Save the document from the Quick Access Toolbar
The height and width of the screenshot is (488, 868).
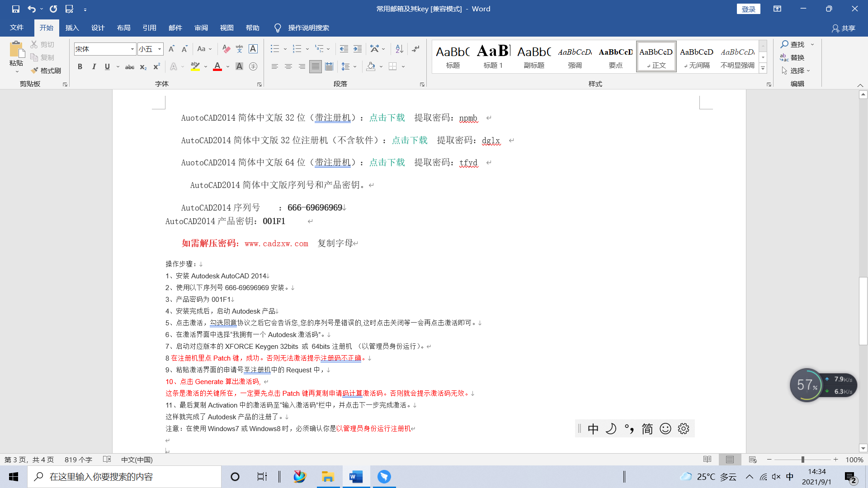[x=16, y=9]
